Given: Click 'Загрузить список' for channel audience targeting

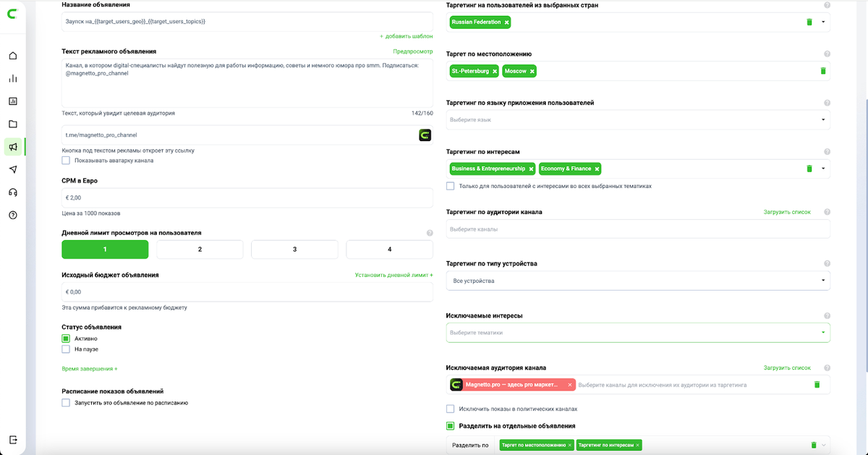Looking at the screenshot, I should click(x=787, y=212).
